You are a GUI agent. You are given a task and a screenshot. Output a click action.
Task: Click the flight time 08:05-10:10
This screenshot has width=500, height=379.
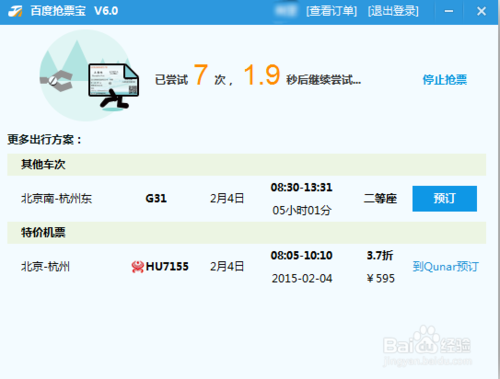coord(301,255)
